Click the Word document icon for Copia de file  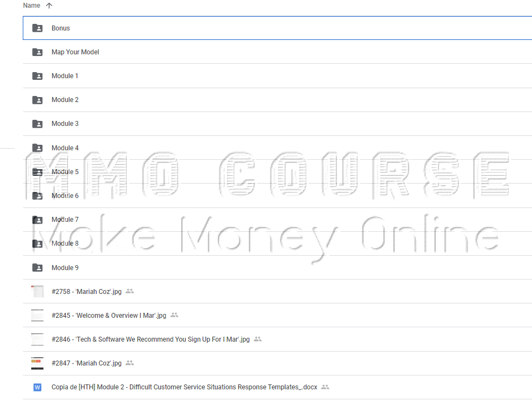tap(37, 387)
